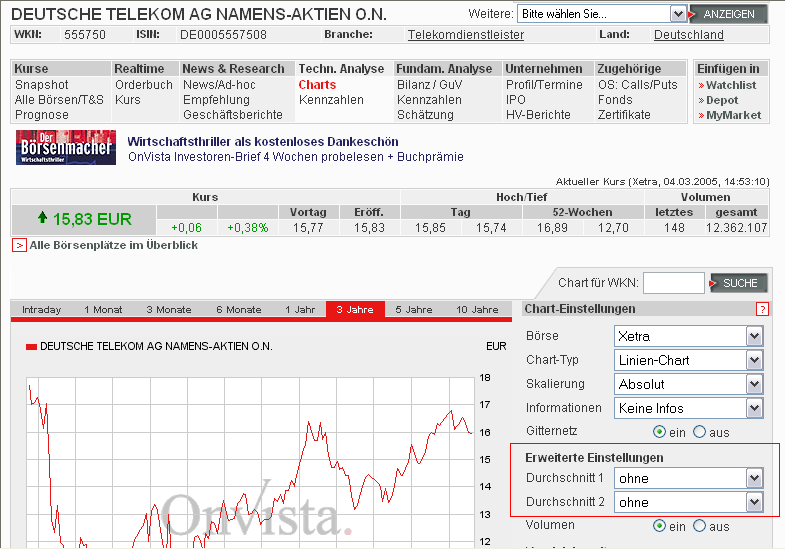Add to Depot
The width and height of the screenshot is (787, 549).
tap(722, 100)
